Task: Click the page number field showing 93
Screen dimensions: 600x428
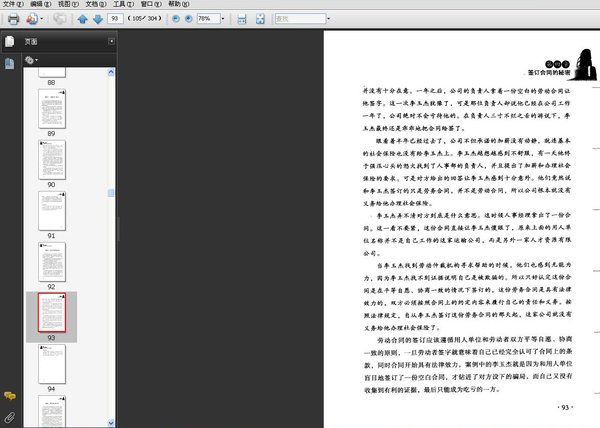Action: click(115, 18)
